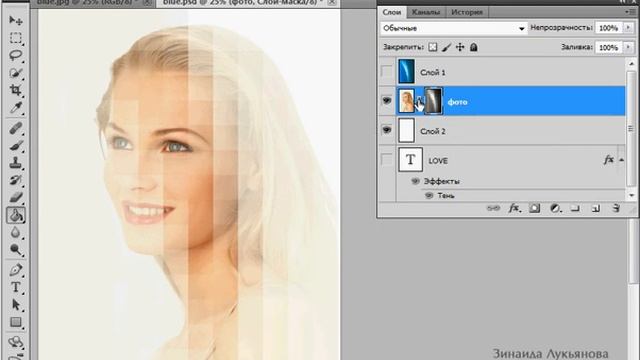This screenshot has height=360, width=640.
Task: Select the Слой 2 layer thumbnail
Action: coord(406,131)
